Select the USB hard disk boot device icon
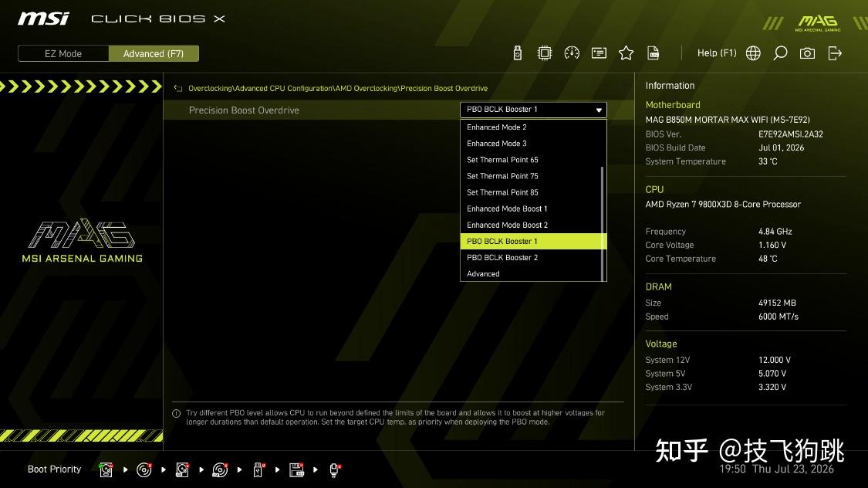The height and width of the screenshot is (488, 868). pos(182,469)
